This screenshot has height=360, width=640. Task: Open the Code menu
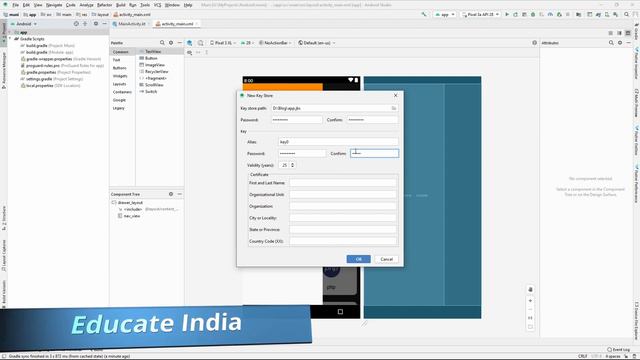[x=71, y=5]
